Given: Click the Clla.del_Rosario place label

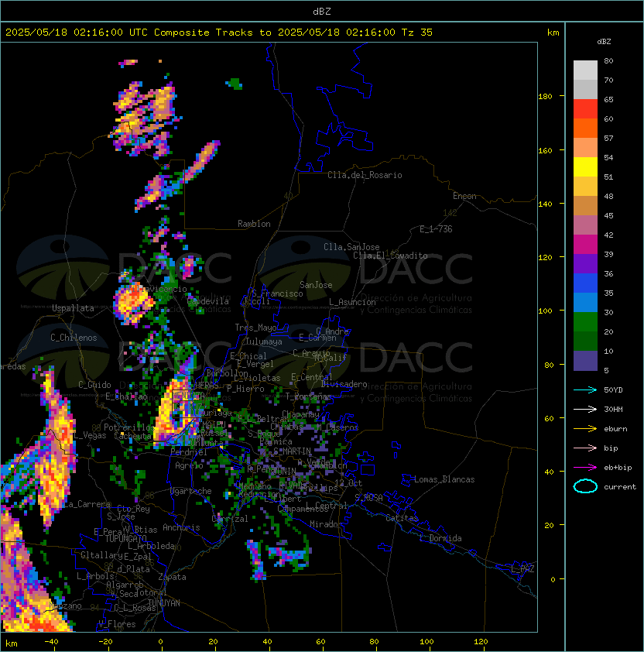Looking at the screenshot, I should point(365,175).
